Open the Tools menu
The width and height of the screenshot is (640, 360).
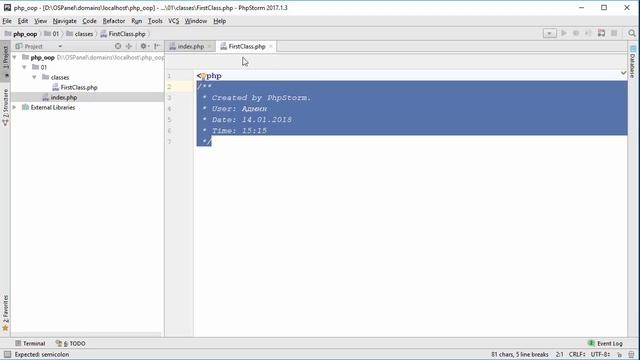point(155,21)
